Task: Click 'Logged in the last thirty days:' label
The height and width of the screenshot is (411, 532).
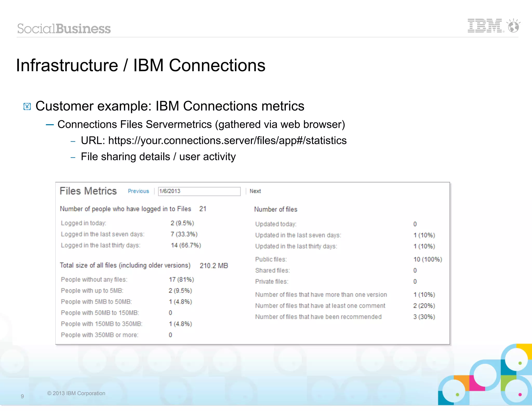Action: coord(101,246)
